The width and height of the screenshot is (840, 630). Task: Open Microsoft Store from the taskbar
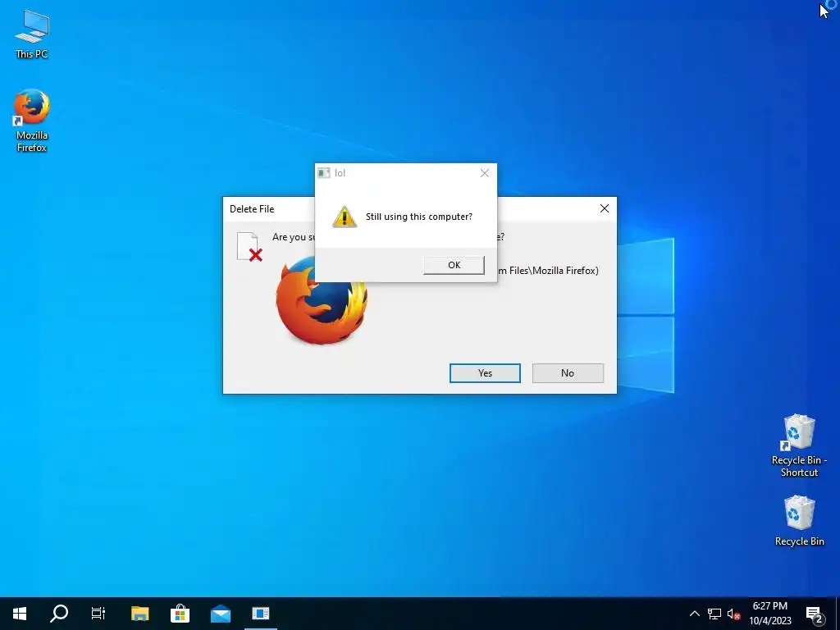pos(180,614)
